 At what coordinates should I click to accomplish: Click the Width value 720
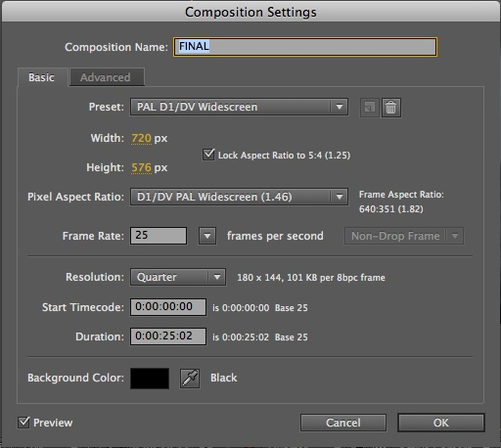141,138
